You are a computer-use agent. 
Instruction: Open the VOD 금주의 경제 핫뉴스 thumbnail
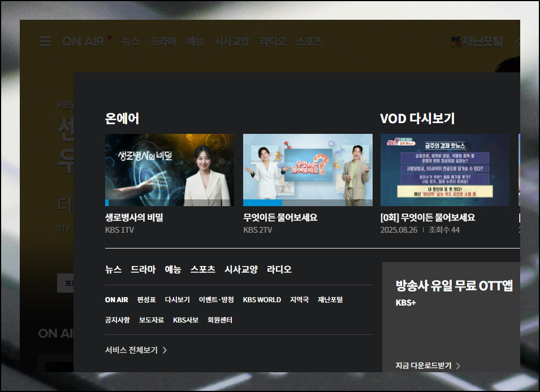click(445, 170)
